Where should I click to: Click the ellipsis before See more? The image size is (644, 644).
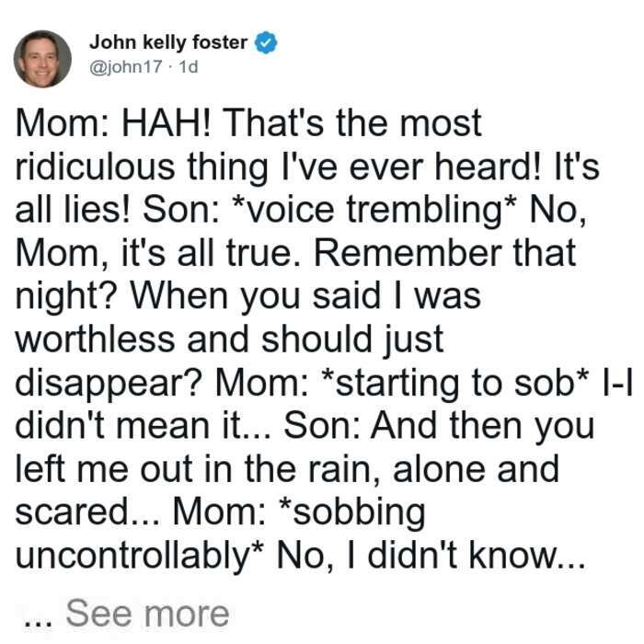point(39,621)
